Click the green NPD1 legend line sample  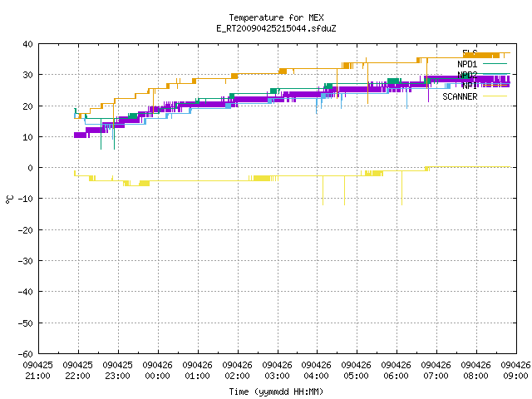tap(495, 63)
